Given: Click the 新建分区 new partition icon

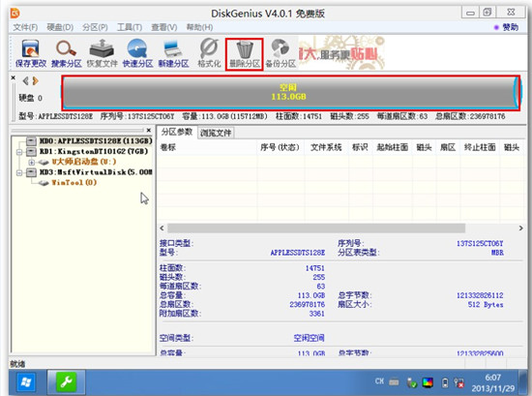Looking at the screenshot, I should (173, 53).
